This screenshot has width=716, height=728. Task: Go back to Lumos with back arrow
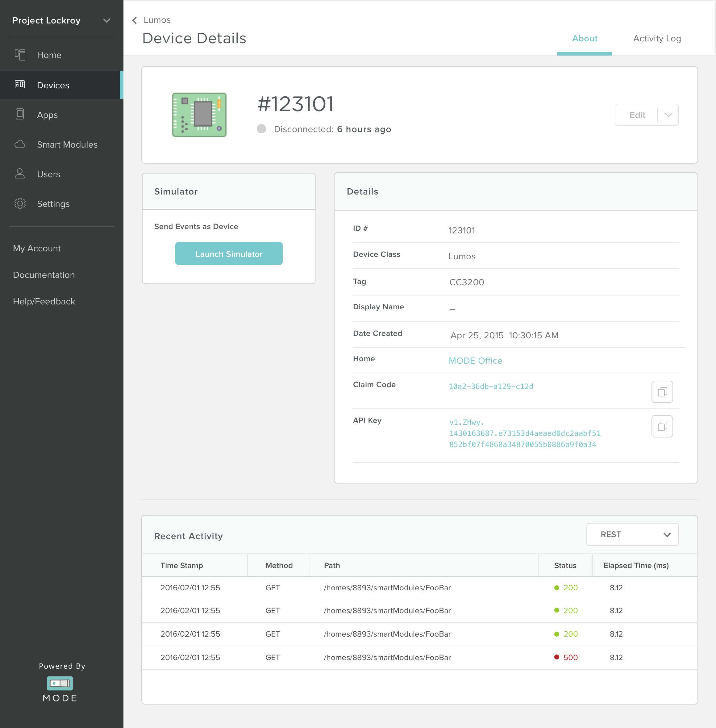tap(135, 20)
